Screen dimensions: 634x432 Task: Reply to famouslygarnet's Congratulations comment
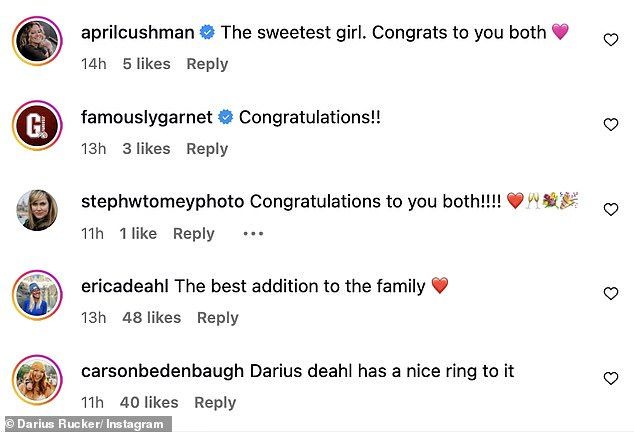coord(207,149)
